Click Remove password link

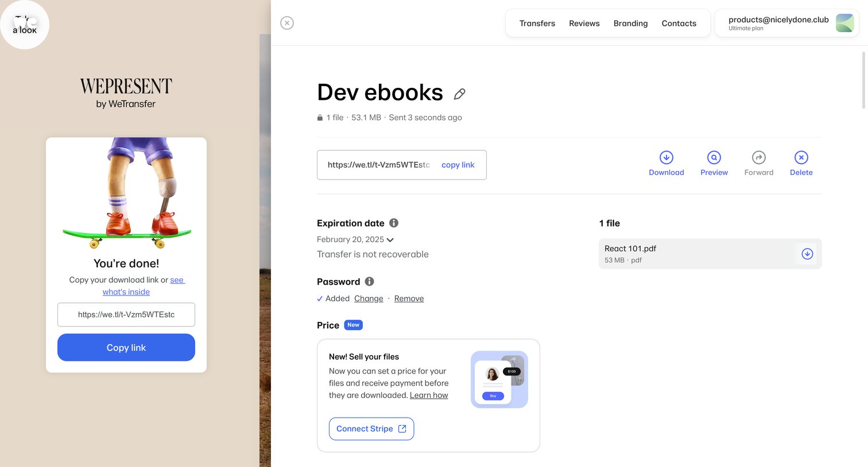tap(409, 298)
